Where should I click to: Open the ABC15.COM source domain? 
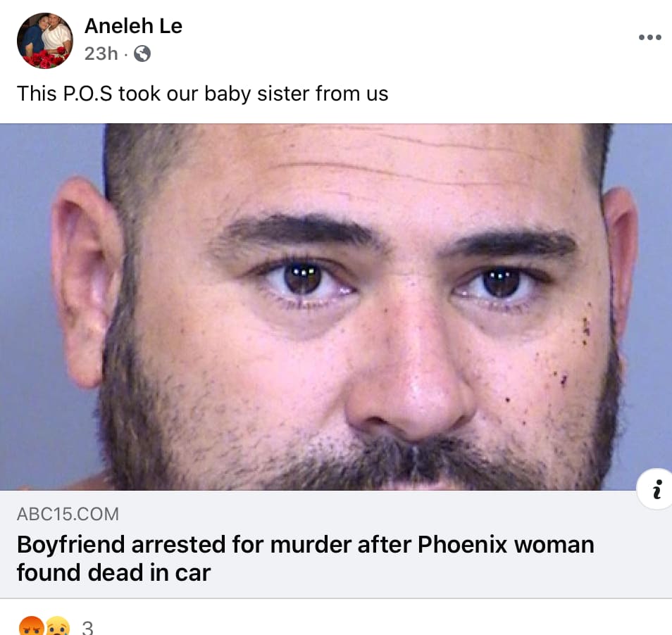coord(68,514)
